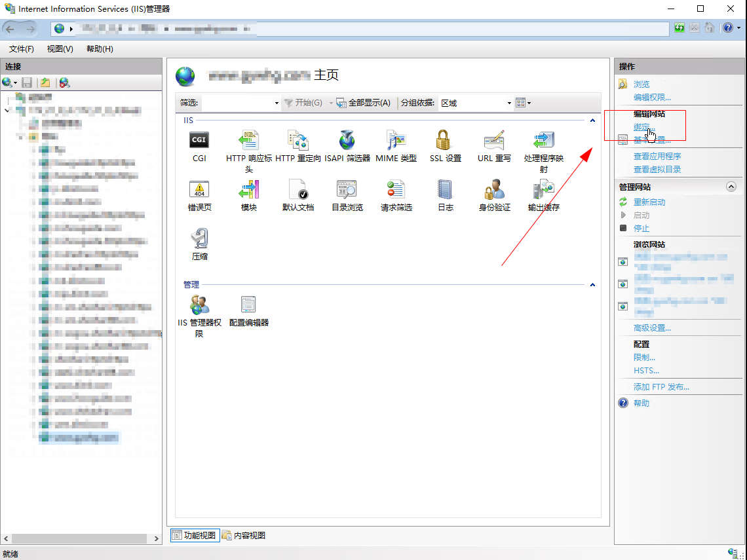Image resolution: width=747 pixels, height=560 pixels.
Task: Open the 文件(F) menu
Action: pyautogui.click(x=22, y=48)
